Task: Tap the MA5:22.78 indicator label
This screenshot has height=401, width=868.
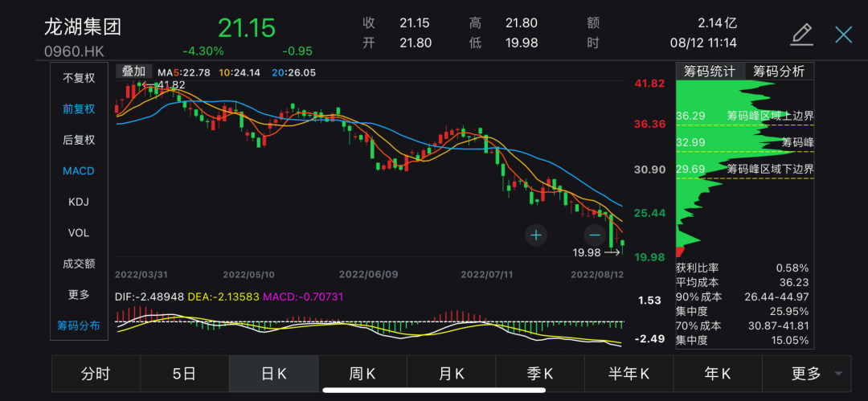Action: click(184, 72)
